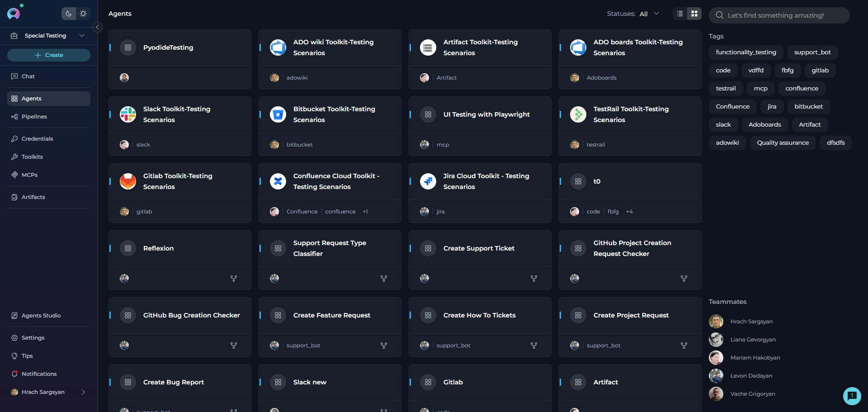Click the Slack Toolkit-Testing agent icon

click(128, 114)
